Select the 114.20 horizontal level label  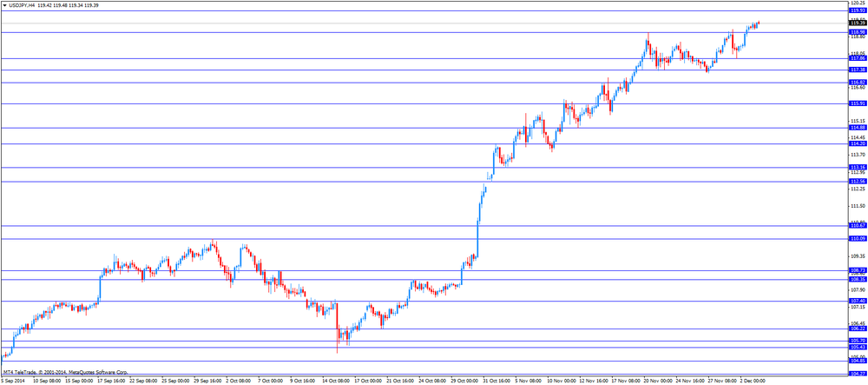click(x=858, y=143)
